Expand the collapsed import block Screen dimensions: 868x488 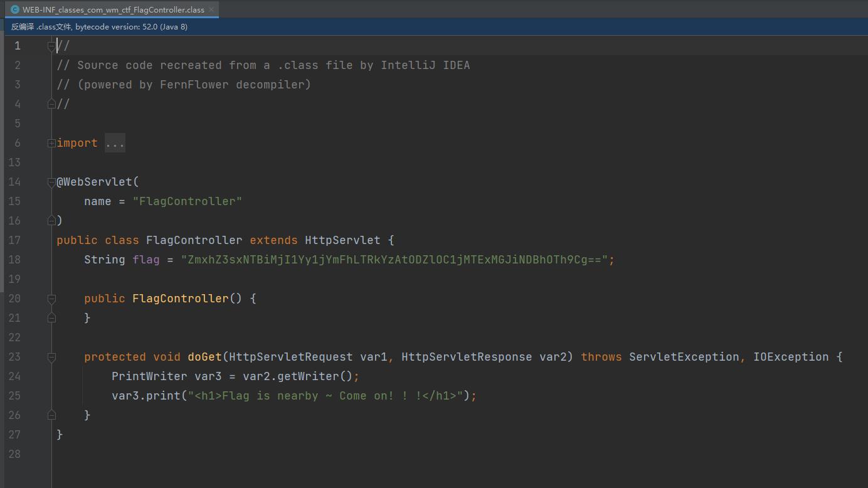52,143
